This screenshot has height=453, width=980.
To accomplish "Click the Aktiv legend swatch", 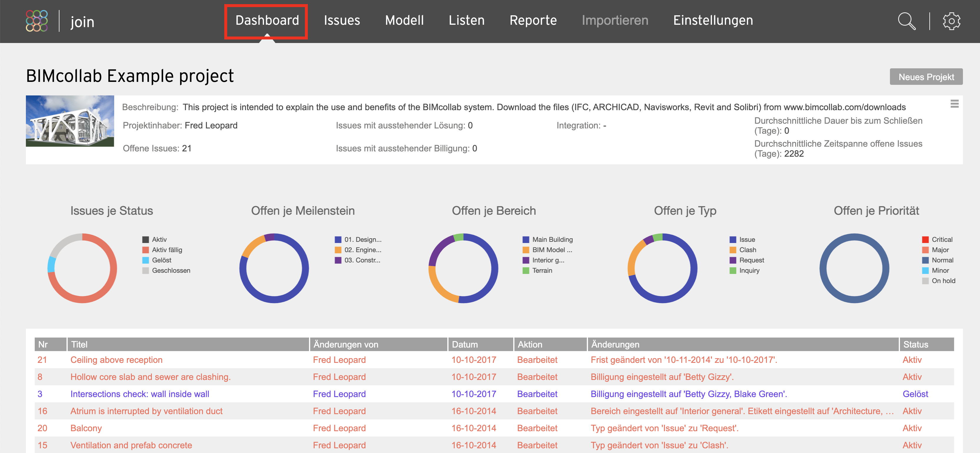I will pyautogui.click(x=145, y=239).
